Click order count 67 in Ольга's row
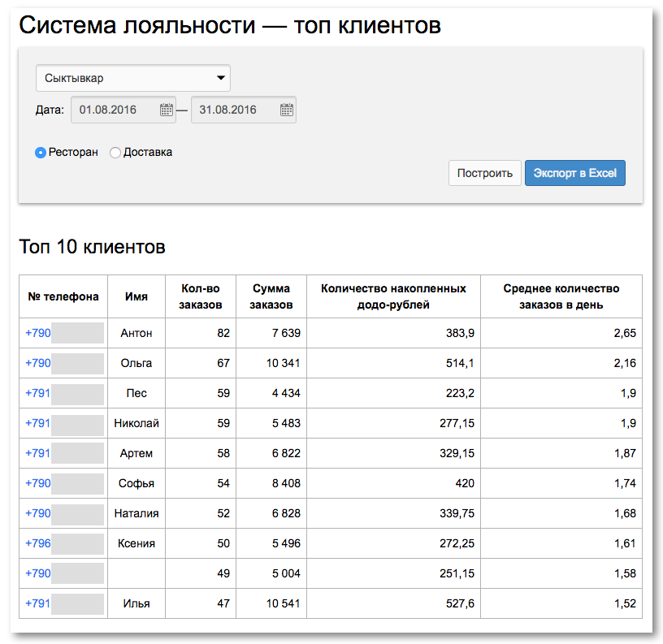 click(x=223, y=363)
